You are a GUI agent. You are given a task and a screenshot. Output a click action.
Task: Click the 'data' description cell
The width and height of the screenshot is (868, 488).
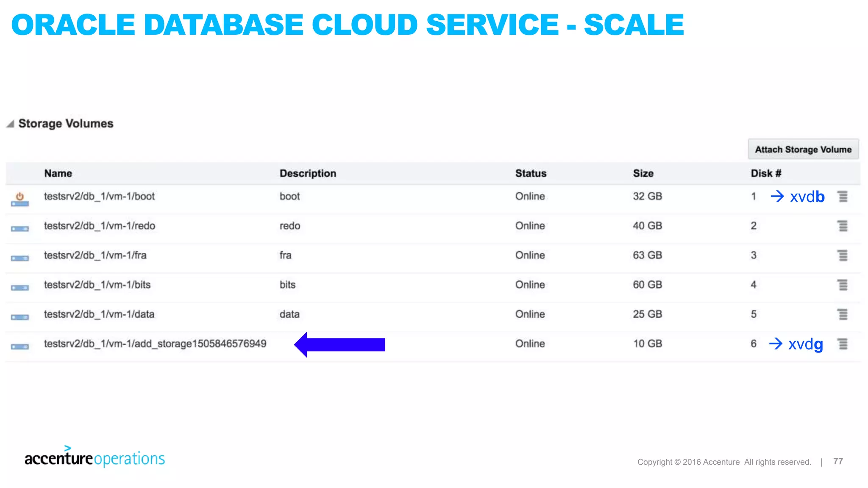[289, 314]
